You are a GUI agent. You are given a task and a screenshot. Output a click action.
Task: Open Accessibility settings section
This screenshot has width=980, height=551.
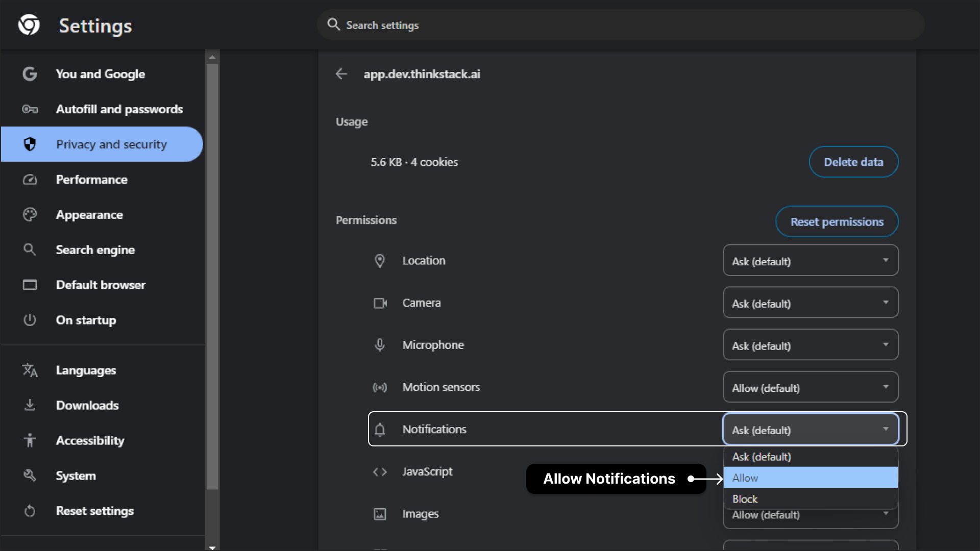pyautogui.click(x=102, y=440)
